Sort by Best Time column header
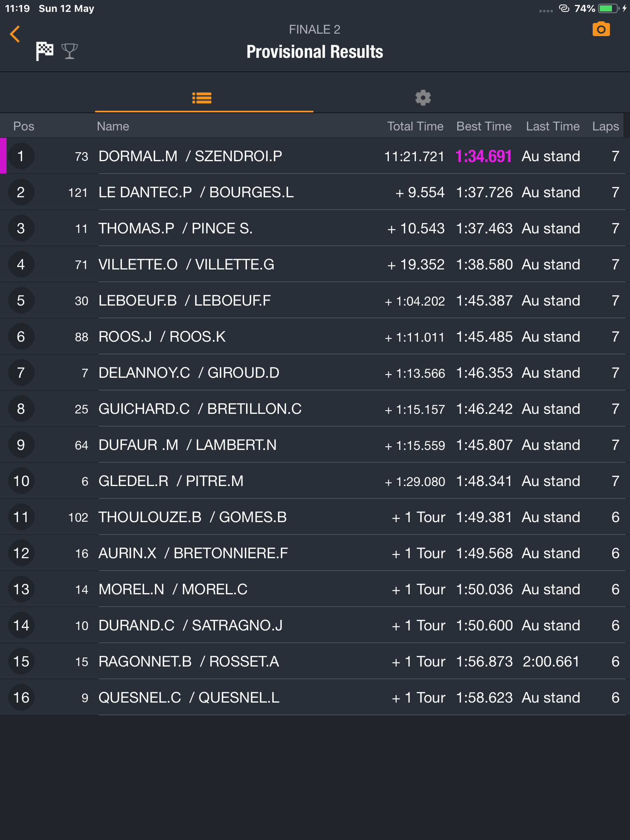630x840 pixels. [484, 126]
